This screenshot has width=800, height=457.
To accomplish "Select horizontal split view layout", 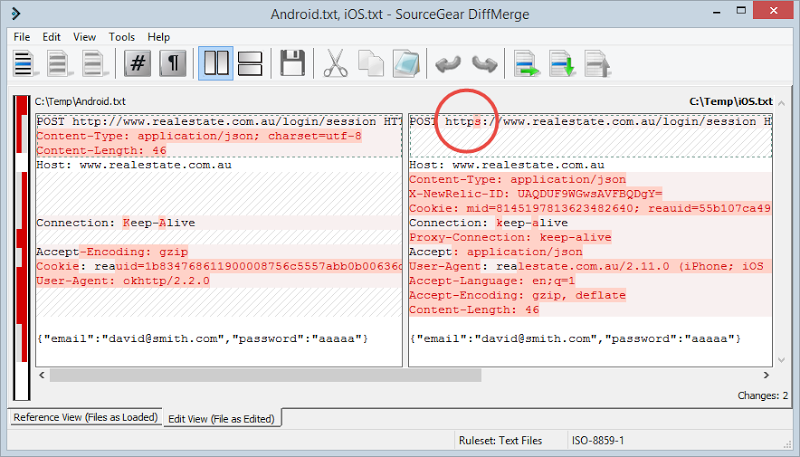I will [x=251, y=64].
